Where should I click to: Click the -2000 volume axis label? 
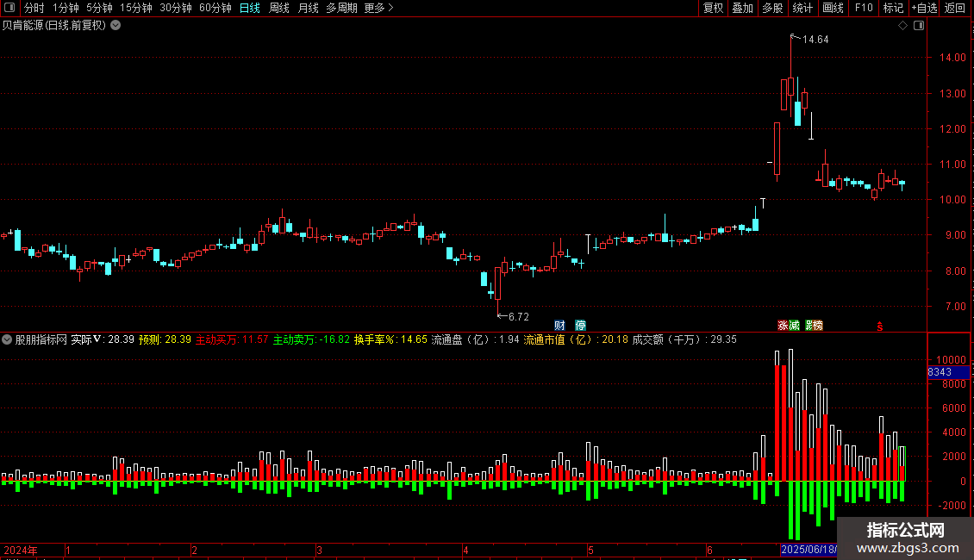point(951,506)
